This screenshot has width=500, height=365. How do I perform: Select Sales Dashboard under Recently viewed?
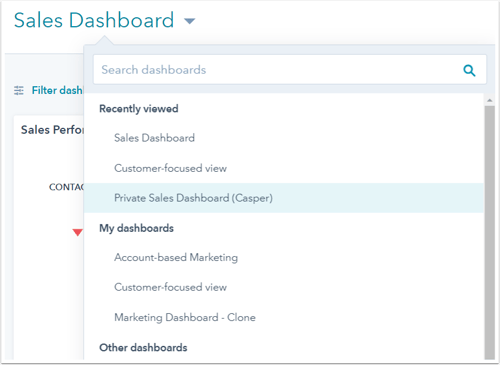284,138
